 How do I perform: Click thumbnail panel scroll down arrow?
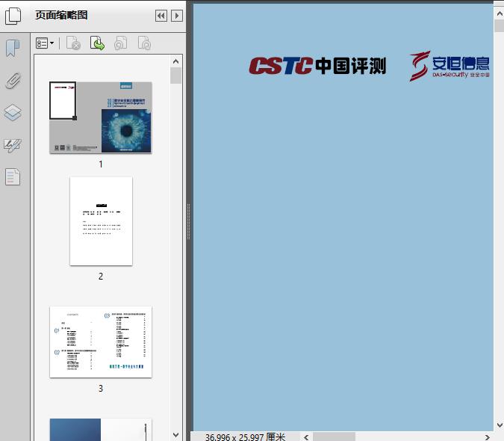pos(175,435)
